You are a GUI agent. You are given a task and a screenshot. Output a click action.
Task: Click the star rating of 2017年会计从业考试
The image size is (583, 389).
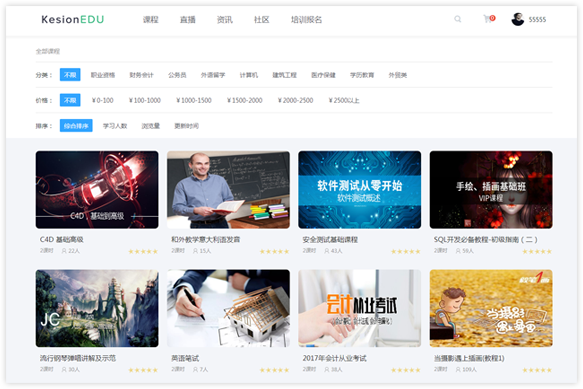click(x=406, y=370)
